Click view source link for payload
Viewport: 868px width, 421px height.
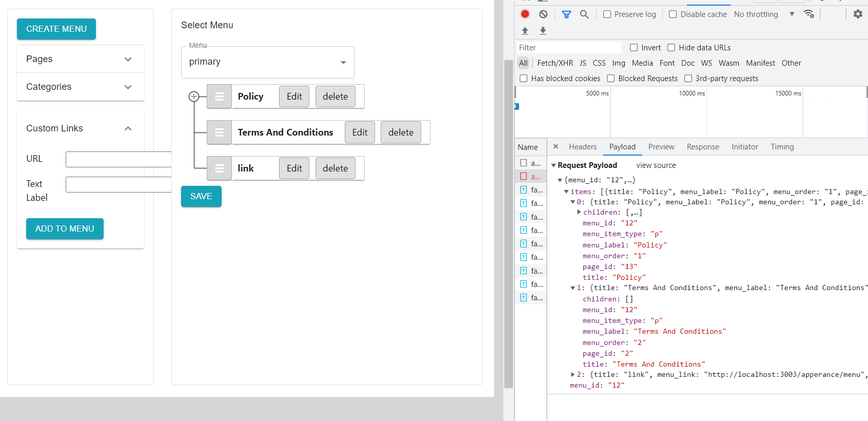[x=656, y=165]
